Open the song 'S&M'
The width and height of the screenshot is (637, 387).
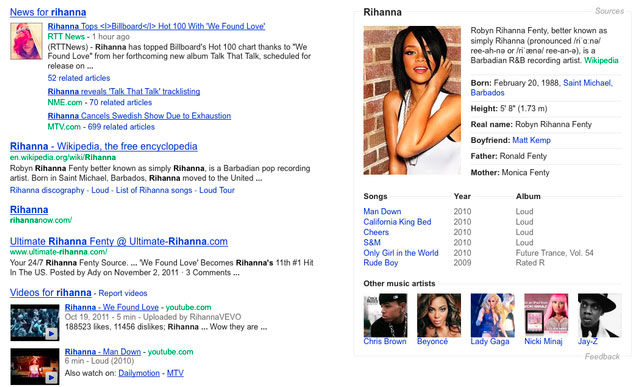tap(372, 242)
